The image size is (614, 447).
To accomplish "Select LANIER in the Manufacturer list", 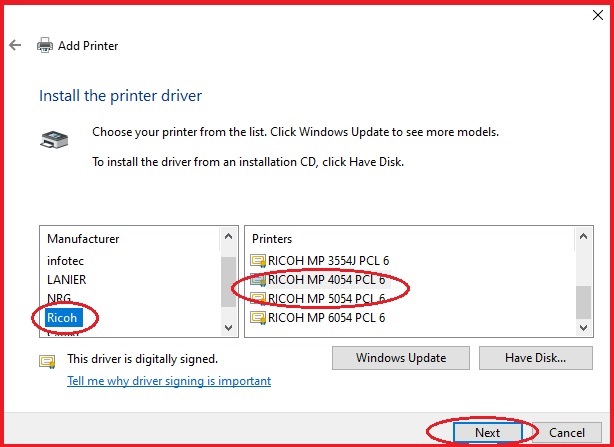I will click(67, 280).
